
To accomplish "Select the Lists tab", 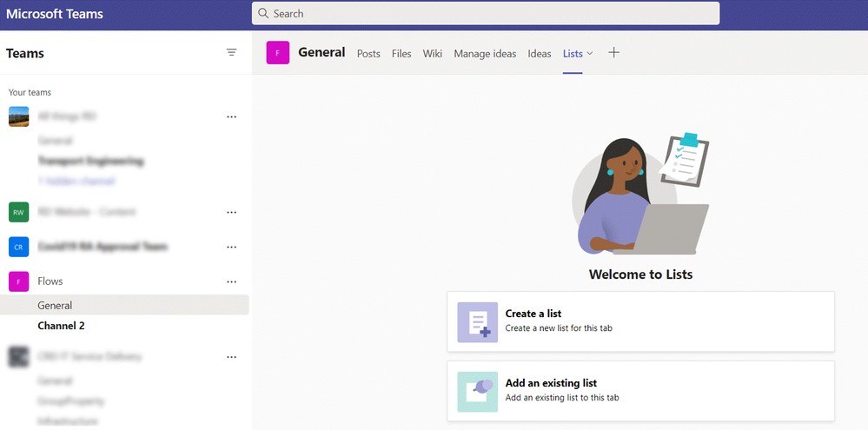I will (x=573, y=54).
